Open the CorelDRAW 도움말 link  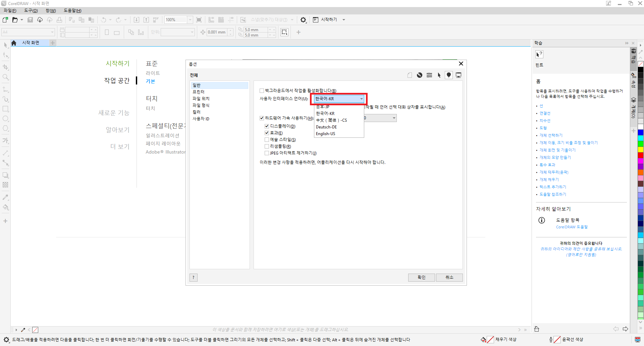pyautogui.click(x=572, y=227)
